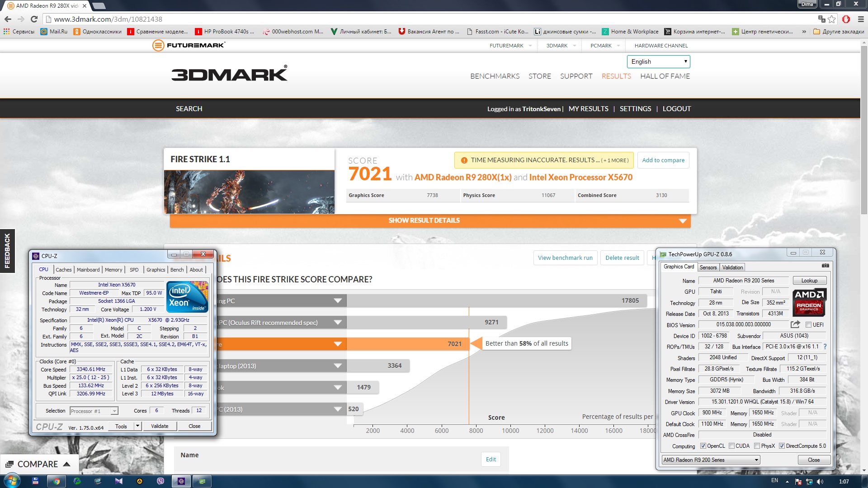868x488 pixels.
Task: Click the Fire Strike benchmark thumbnail
Action: tap(249, 192)
